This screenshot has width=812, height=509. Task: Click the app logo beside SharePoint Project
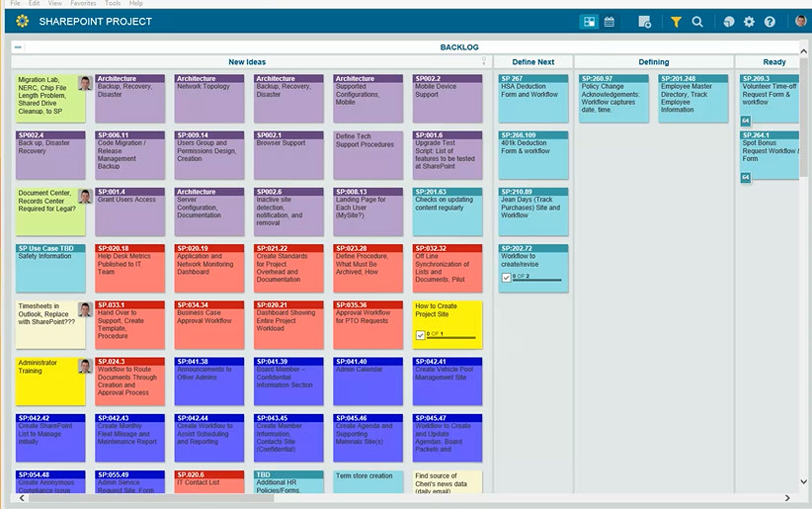coord(22,21)
